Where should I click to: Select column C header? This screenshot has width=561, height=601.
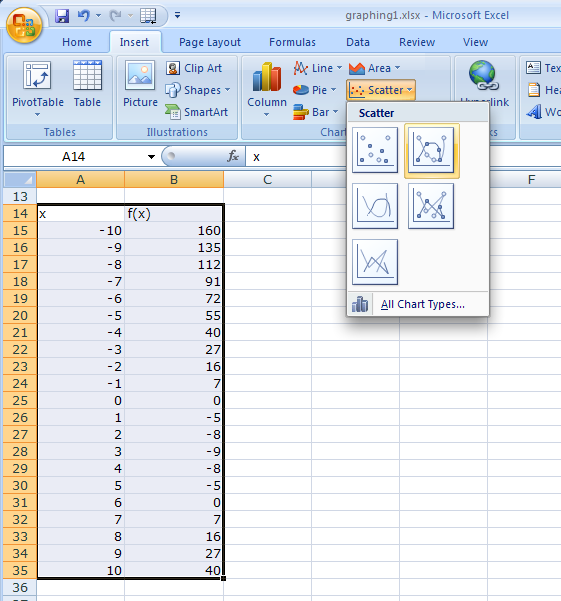[x=267, y=179]
